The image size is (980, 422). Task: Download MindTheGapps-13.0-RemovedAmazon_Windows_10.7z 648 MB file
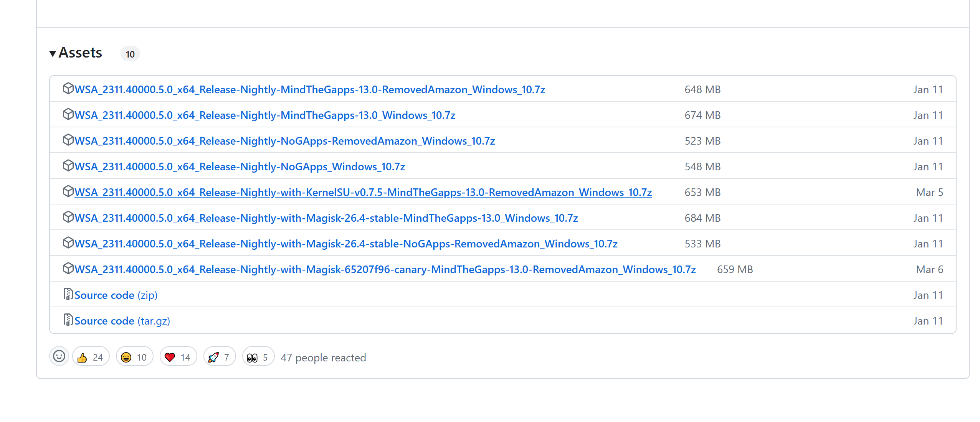[310, 89]
